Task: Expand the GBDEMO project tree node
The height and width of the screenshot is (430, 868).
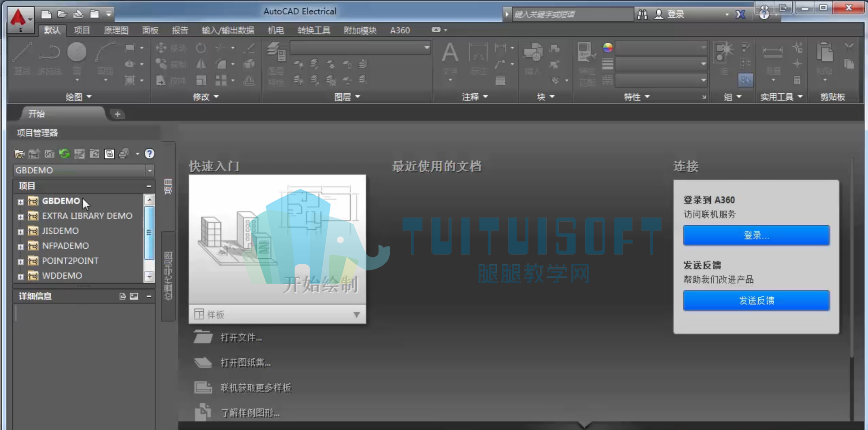Action: pyautogui.click(x=20, y=202)
